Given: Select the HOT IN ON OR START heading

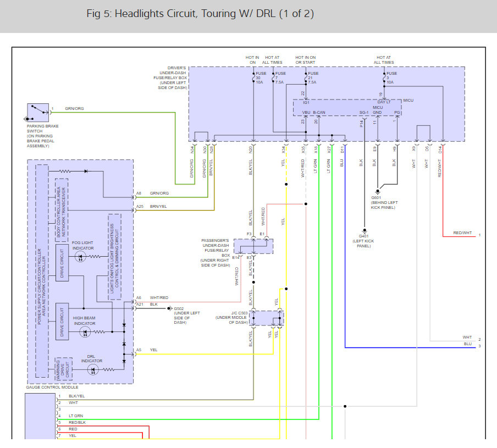Looking at the screenshot, I should (306, 60).
